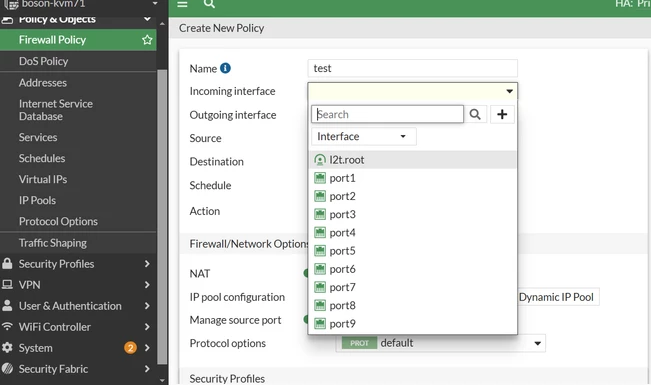The height and width of the screenshot is (385, 651).
Task: Select port7 from the interface list
Action: click(412, 287)
